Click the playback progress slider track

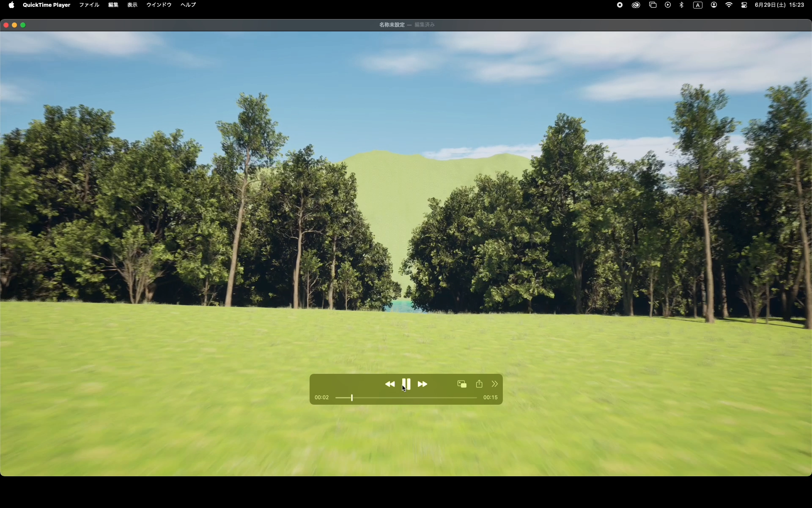click(406, 398)
